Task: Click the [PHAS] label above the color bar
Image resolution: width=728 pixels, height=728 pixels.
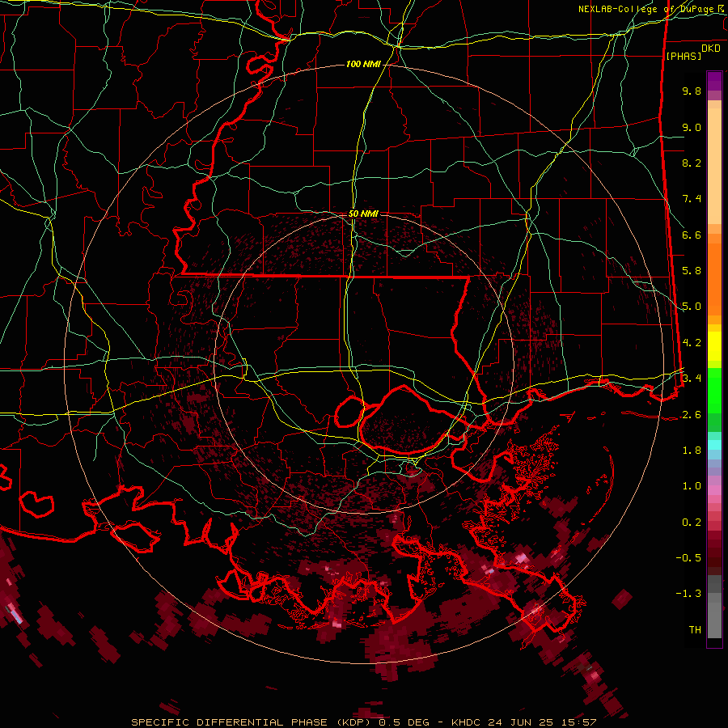Action: 684,57
